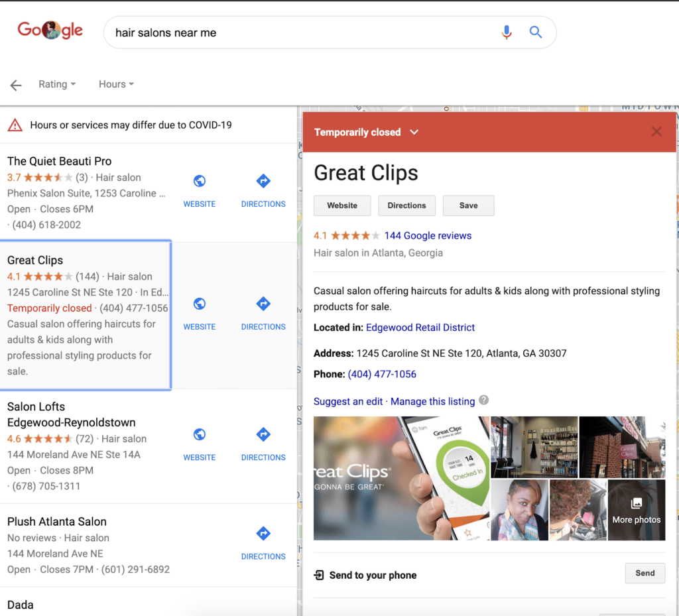
Task: Click the Google logo
Action: tap(50, 30)
